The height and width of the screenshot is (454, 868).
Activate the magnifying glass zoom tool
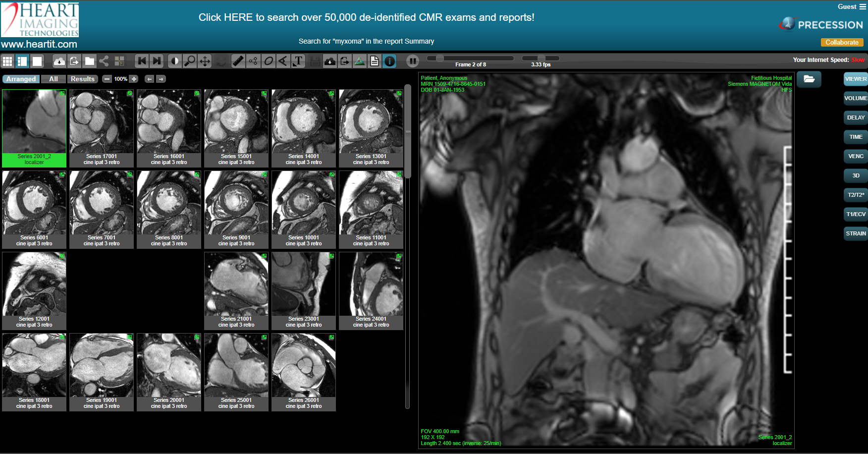click(189, 61)
